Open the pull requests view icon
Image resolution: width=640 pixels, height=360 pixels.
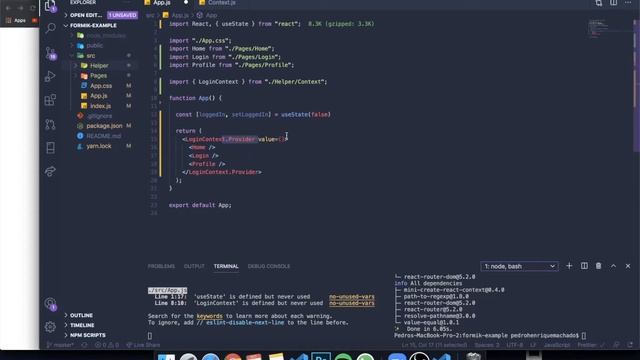click(x=50, y=124)
